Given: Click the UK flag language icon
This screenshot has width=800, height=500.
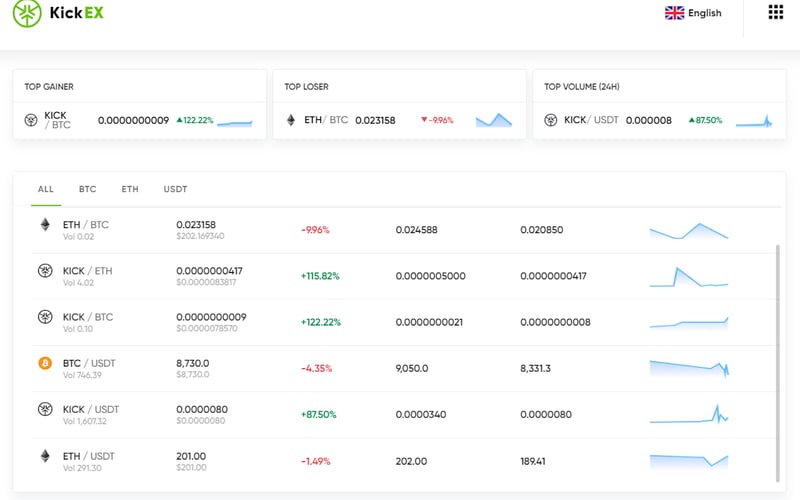Looking at the screenshot, I should click(674, 13).
